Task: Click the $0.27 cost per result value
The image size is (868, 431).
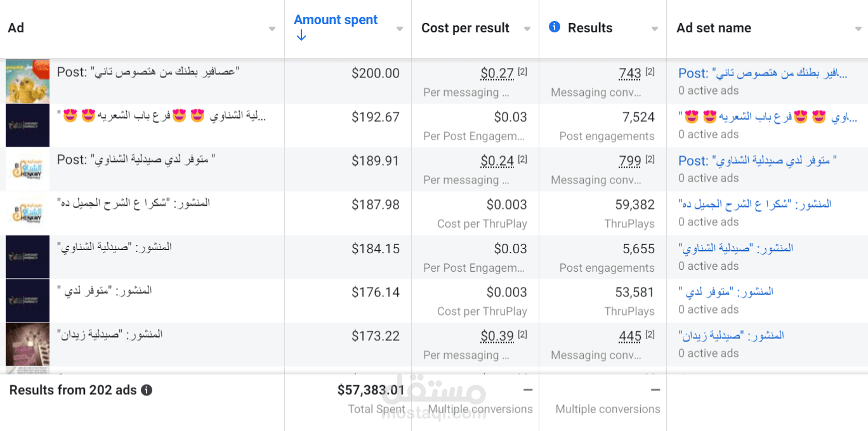Action: (x=497, y=74)
